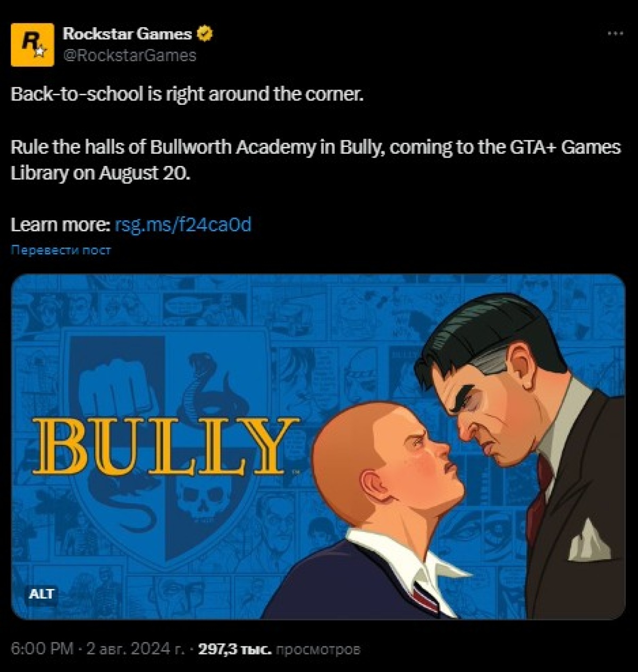Open the three-dot more options menu
The image size is (638, 672).
click(615, 34)
